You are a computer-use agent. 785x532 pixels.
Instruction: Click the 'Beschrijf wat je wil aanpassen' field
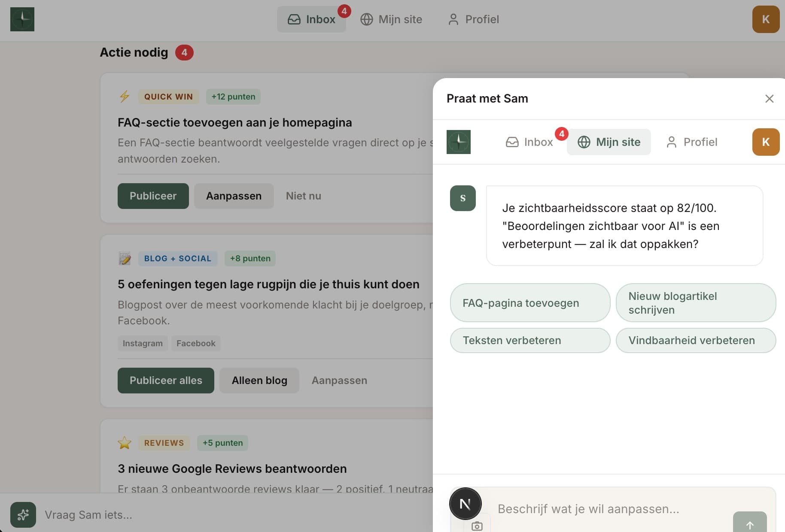pos(588,509)
